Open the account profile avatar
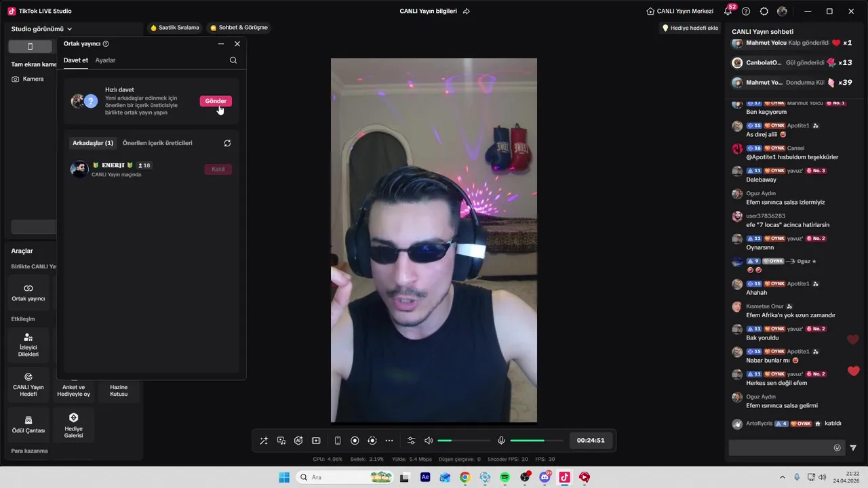Viewport: 868px width, 488px height. click(x=783, y=11)
